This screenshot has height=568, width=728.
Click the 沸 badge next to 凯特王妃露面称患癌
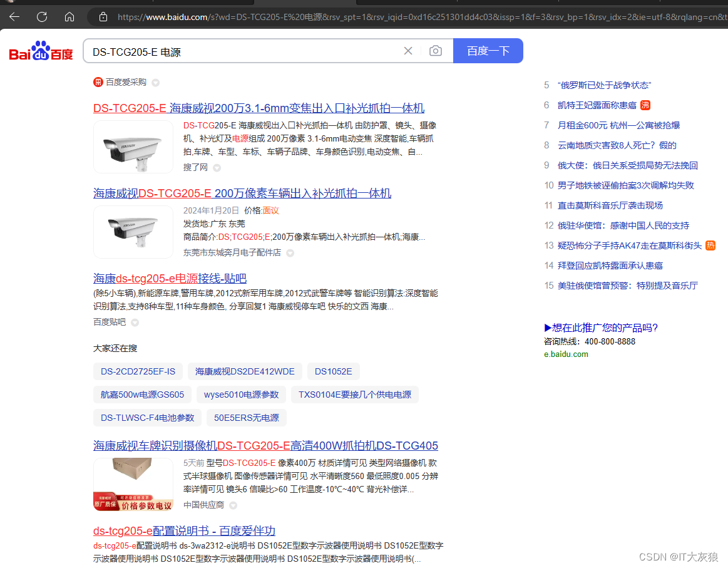pyautogui.click(x=645, y=105)
